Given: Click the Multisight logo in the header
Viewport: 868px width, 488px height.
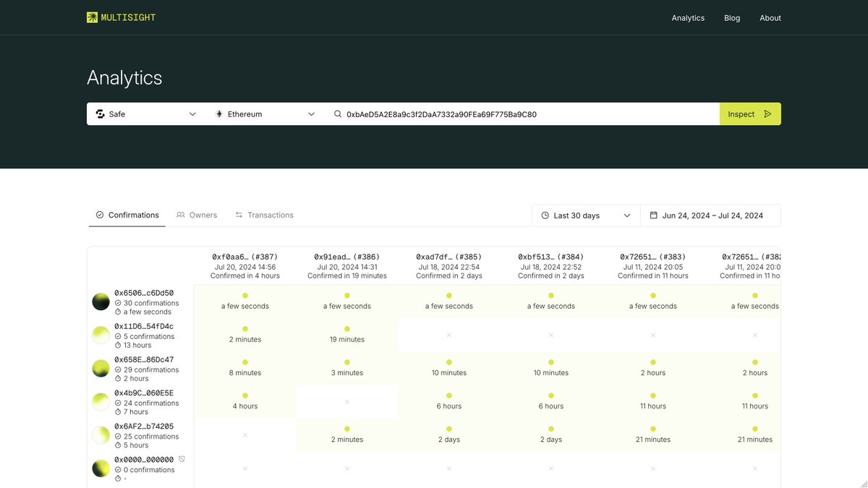Looking at the screenshot, I should point(121,17).
